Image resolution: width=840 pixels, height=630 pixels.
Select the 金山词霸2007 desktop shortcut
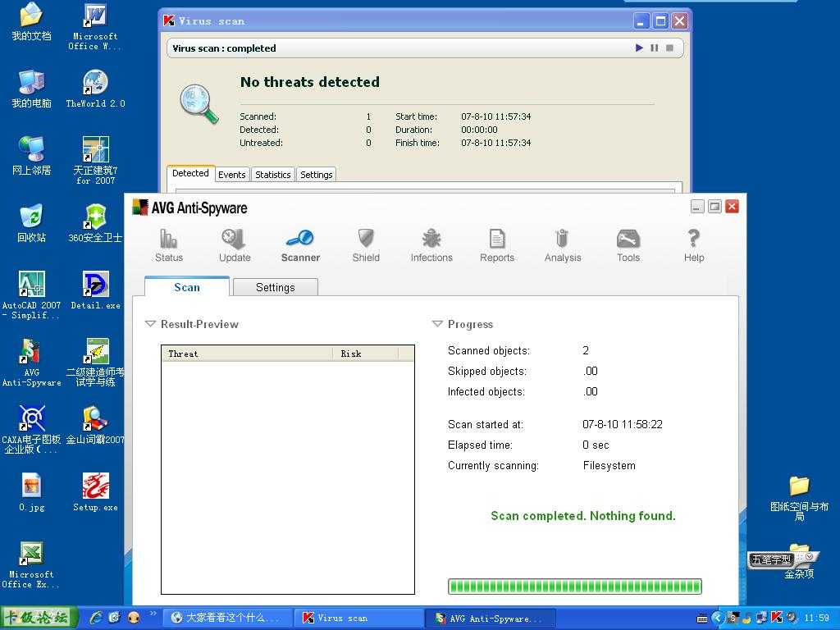[x=95, y=426]
